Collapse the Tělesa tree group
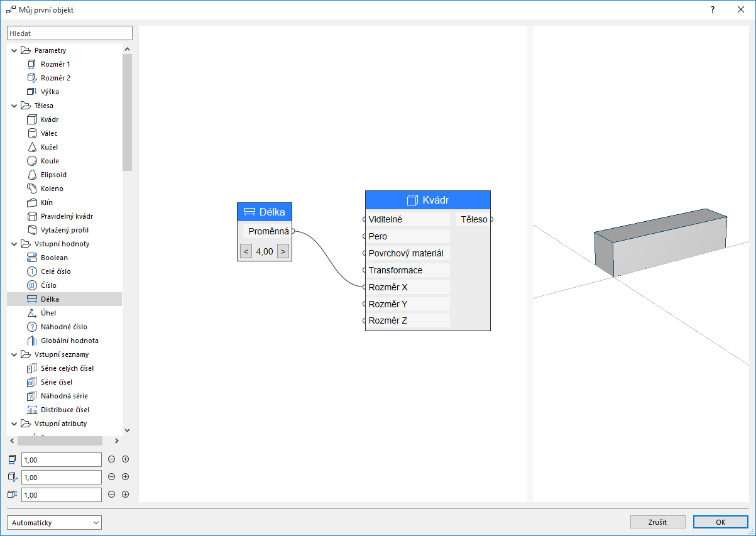Viewport: 756px width, 536px height. coord(14,106)
